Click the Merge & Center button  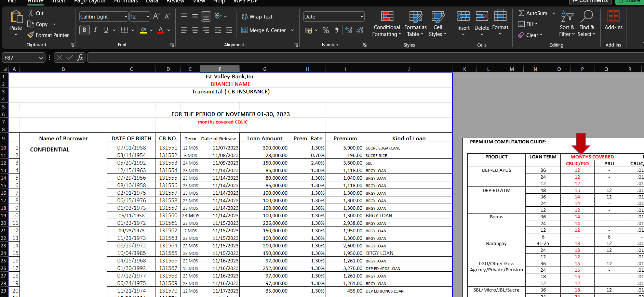pyautogui.click(x=264, y=30)
